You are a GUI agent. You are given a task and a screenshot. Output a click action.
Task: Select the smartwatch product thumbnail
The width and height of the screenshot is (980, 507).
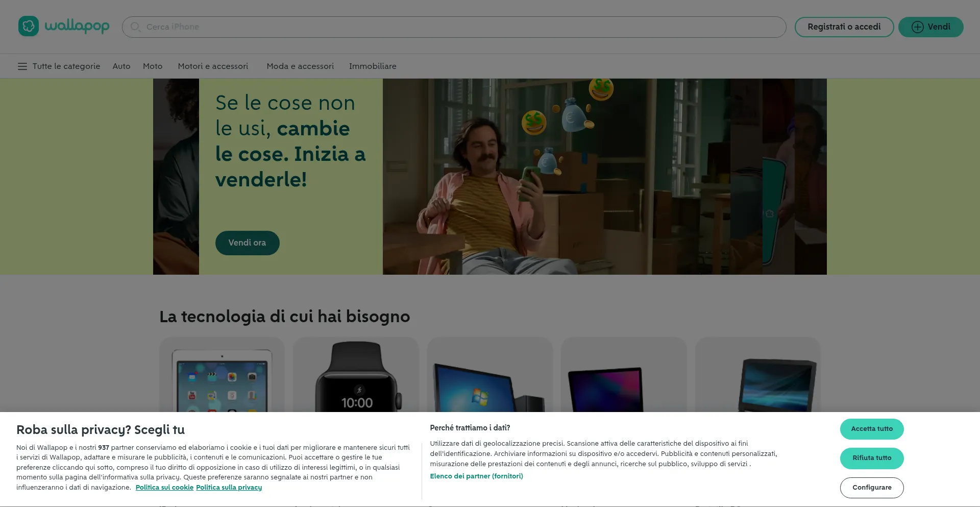356,375
